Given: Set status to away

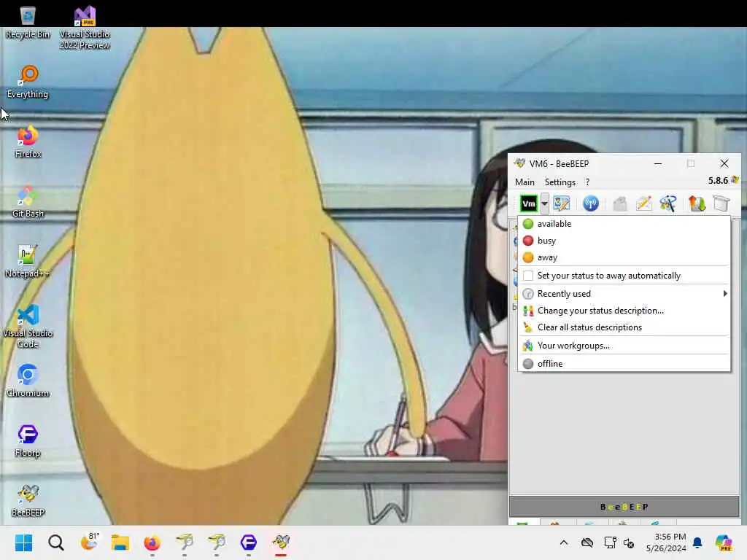Looking at the screenshot, I should (x=624, y=257).
